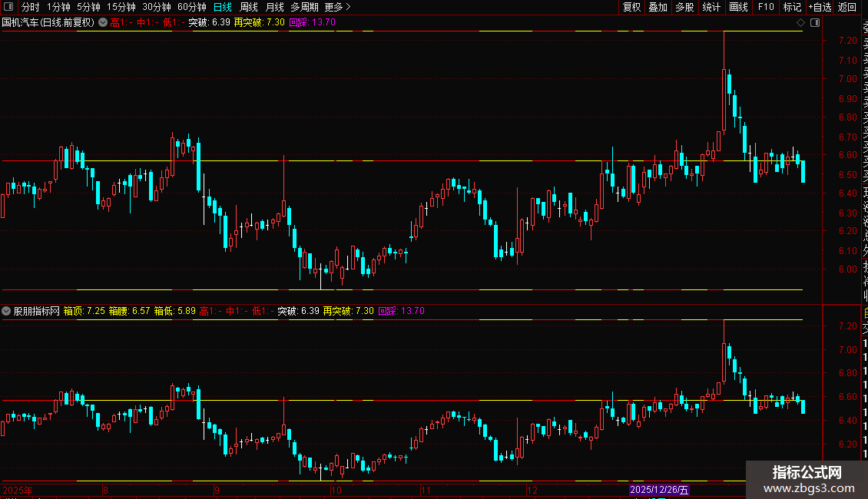868x499 pixels.
Task: Add stock via +自选 button
Action: point(820,7)
